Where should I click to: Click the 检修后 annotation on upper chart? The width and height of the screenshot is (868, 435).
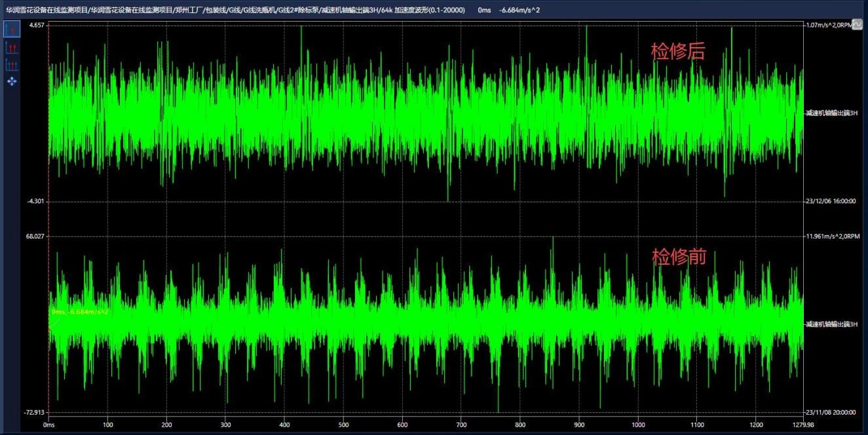coord(677,52)
